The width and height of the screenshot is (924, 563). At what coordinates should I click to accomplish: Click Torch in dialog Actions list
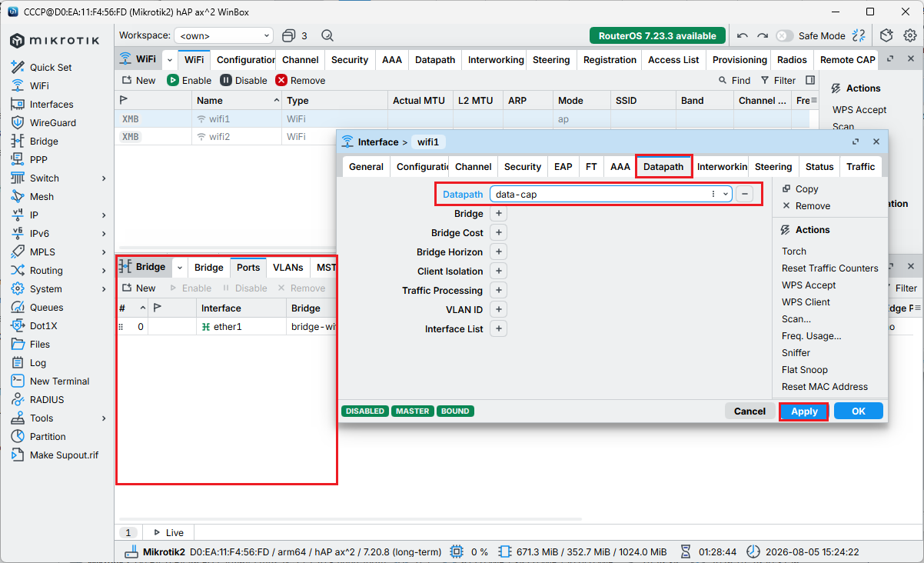[x=794, y=252]
